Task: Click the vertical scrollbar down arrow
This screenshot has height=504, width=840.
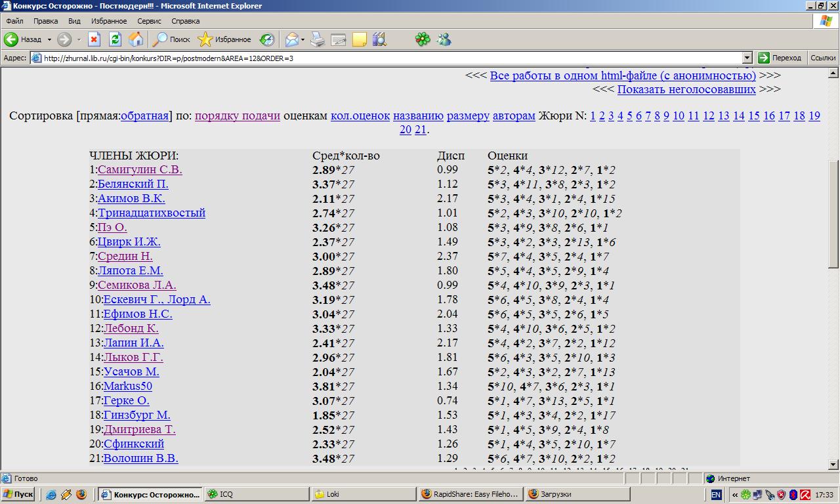Action: tap(833, 464)
